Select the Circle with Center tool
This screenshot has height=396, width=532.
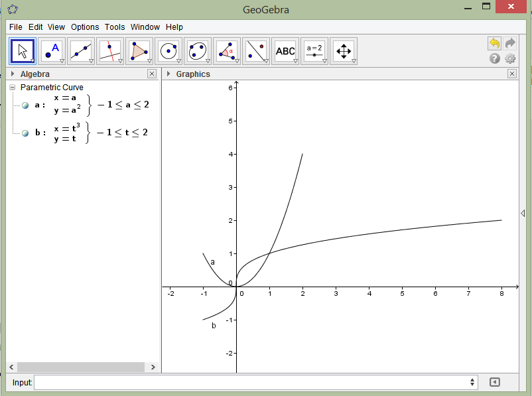(x=167, y=50)
